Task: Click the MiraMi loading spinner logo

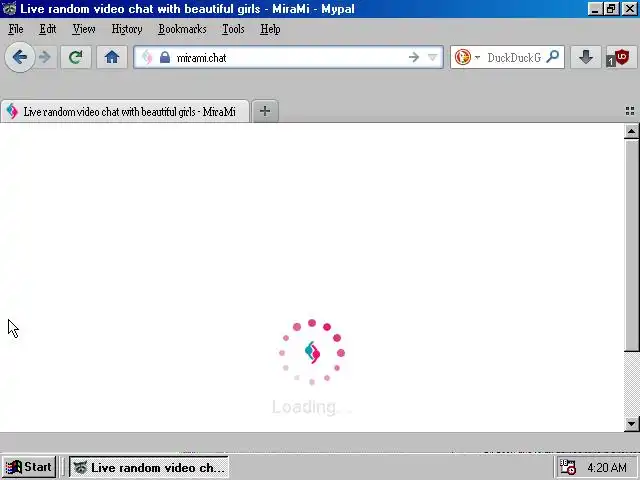Action: point(312,352)
